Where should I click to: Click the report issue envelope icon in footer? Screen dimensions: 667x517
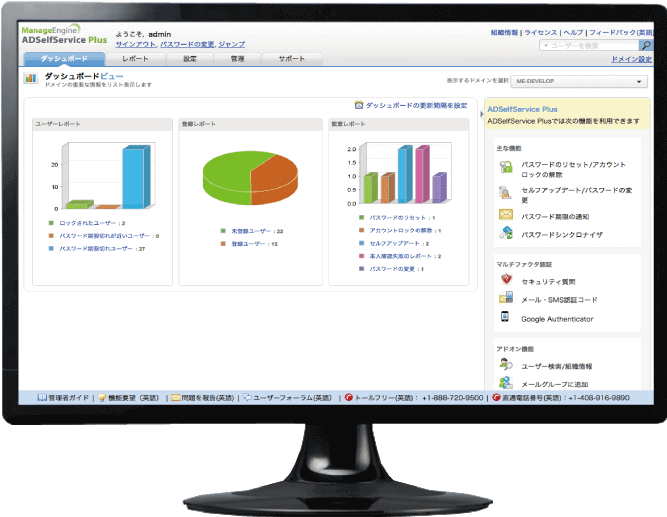pyautogui.click(x=176, y=397)
